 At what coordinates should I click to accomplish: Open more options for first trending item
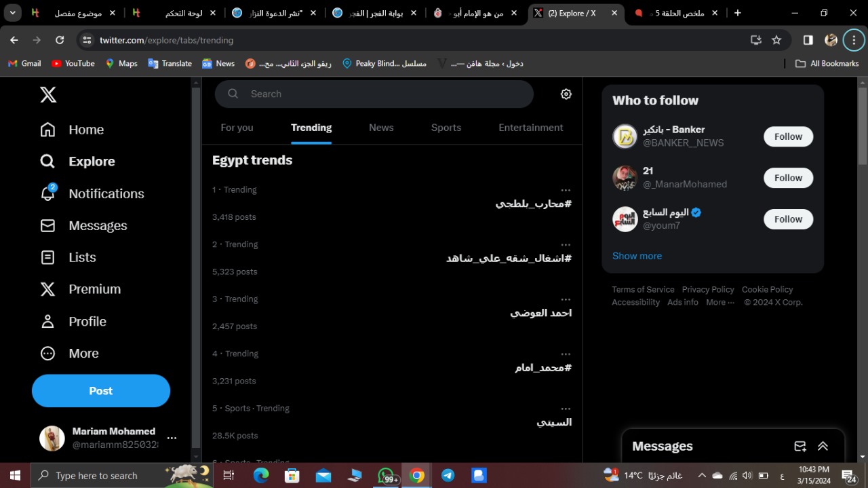(566, 190)
